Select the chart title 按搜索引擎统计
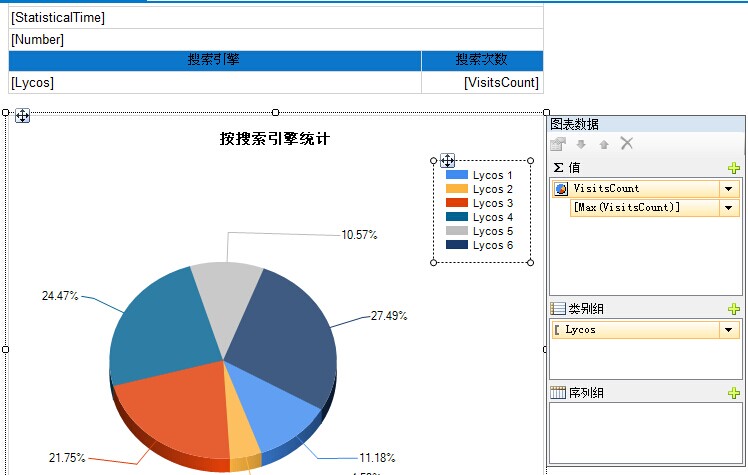 [275, 139]
